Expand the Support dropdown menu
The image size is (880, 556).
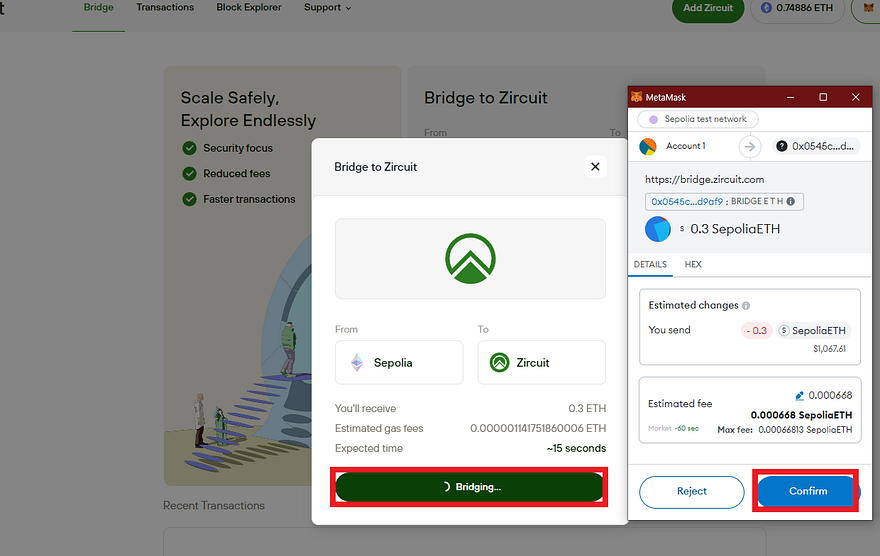[327, 7]
